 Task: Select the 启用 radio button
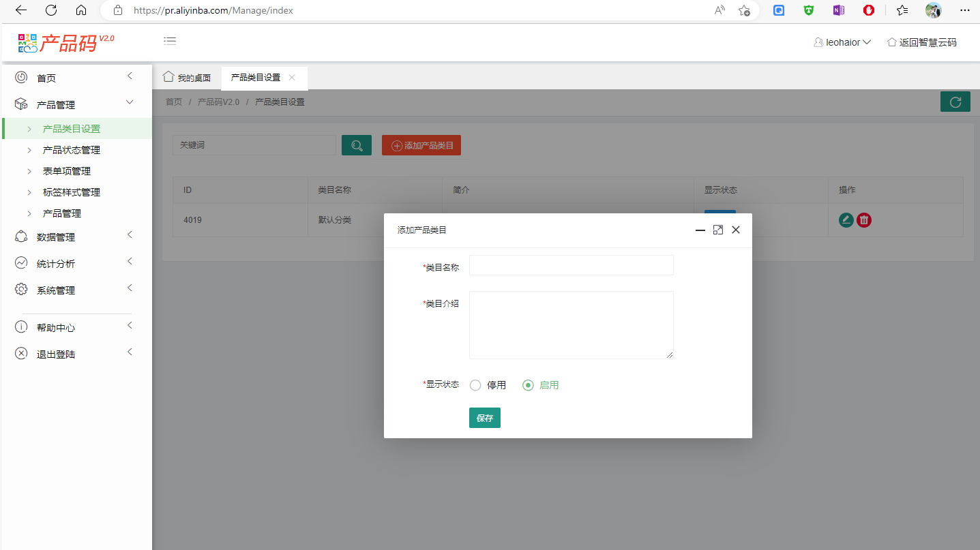pos(528,385)
